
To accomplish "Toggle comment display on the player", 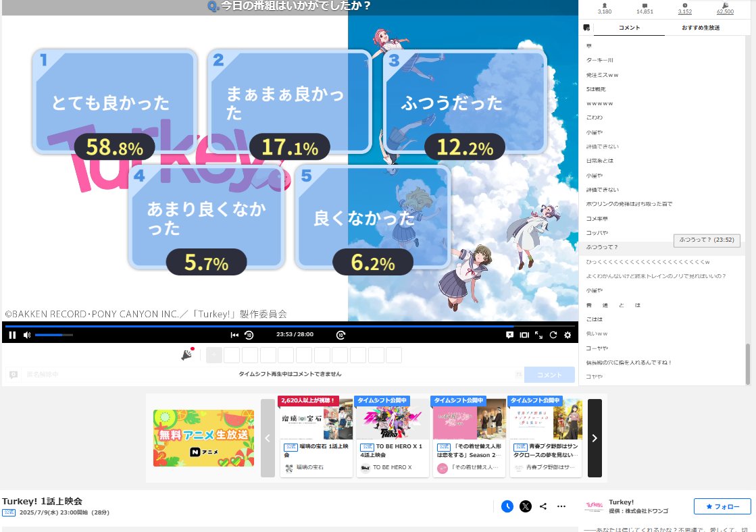I will coord(509,335).
